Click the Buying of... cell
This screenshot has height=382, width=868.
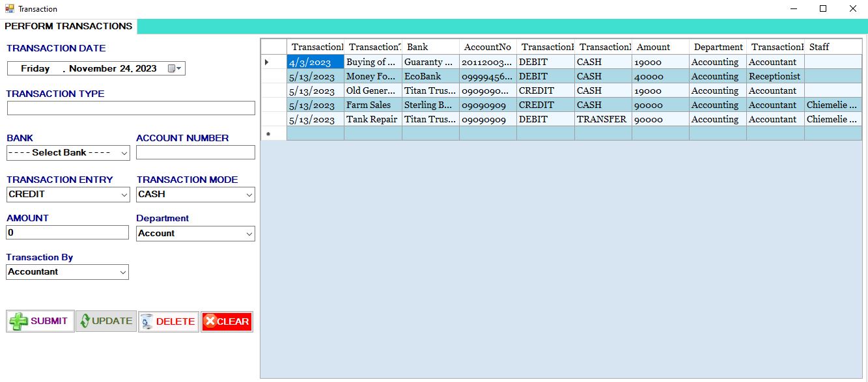pos(373,62)
